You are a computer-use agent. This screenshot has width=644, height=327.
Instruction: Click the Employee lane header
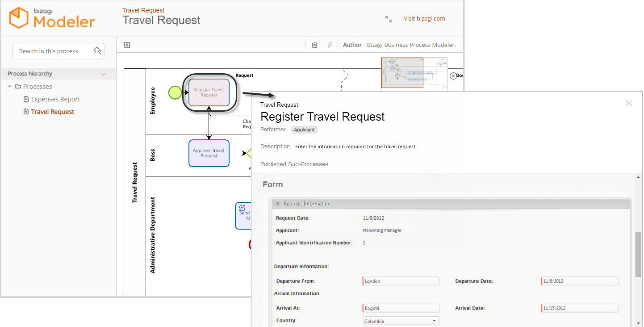[x=153, y=101]
